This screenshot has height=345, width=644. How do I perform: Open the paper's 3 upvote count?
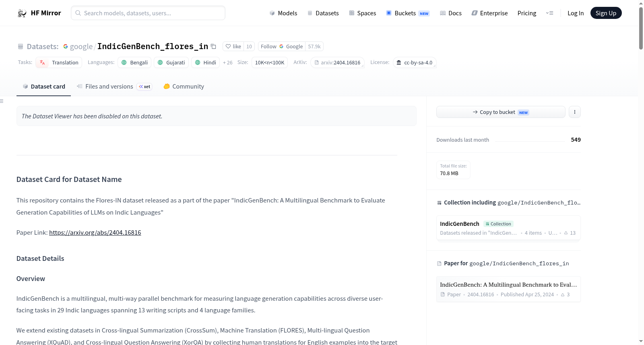tap(566, 295)
